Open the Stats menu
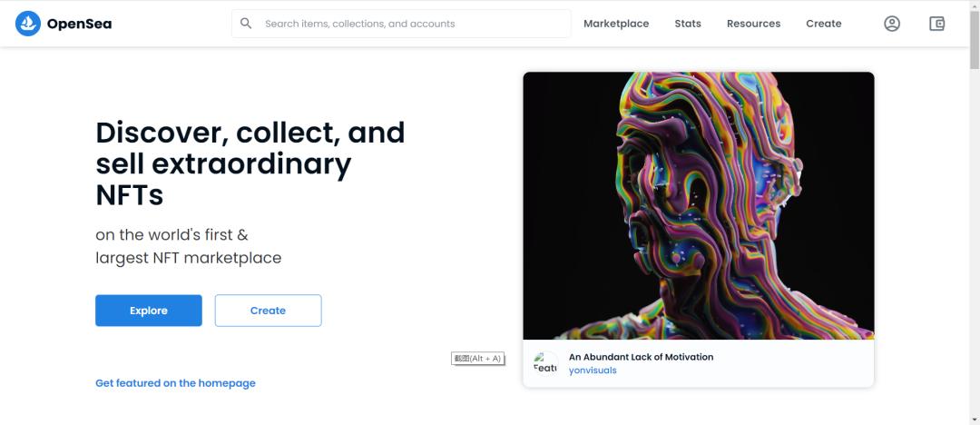 pos(688,24)
